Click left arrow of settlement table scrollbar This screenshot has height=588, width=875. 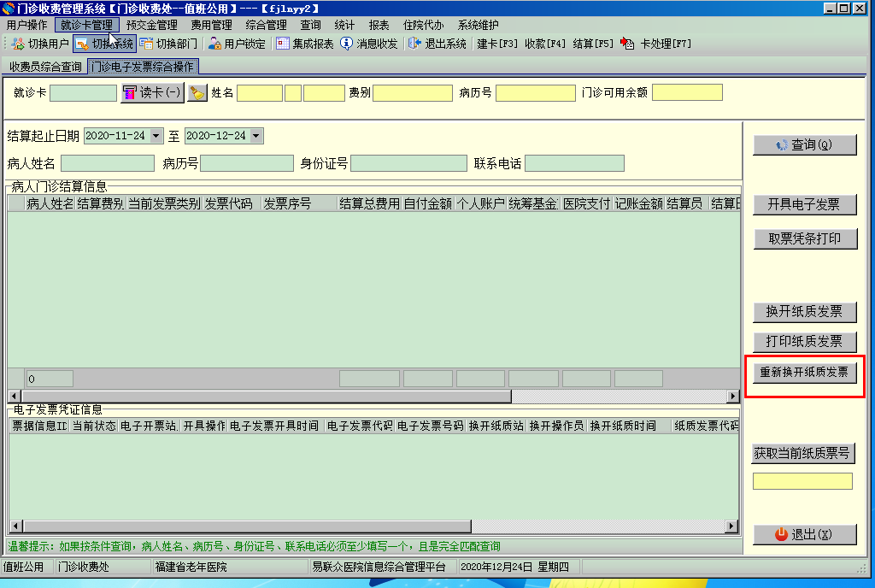(x=15, y=396)
